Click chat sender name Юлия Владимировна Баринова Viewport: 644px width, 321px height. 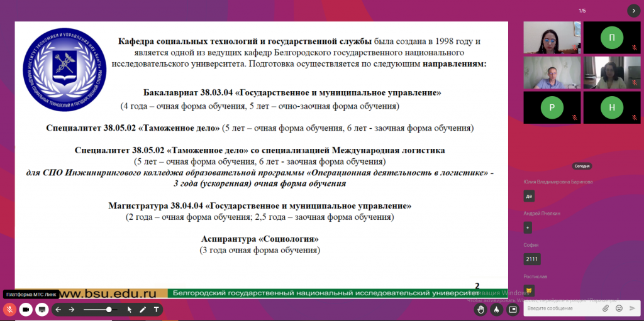coord(558,182)
